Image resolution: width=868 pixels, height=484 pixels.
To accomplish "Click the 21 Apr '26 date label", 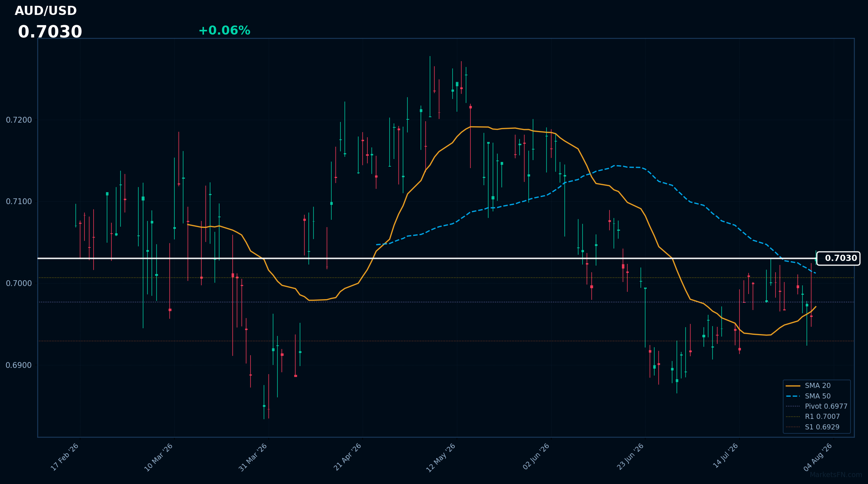I will click(347, 457).
